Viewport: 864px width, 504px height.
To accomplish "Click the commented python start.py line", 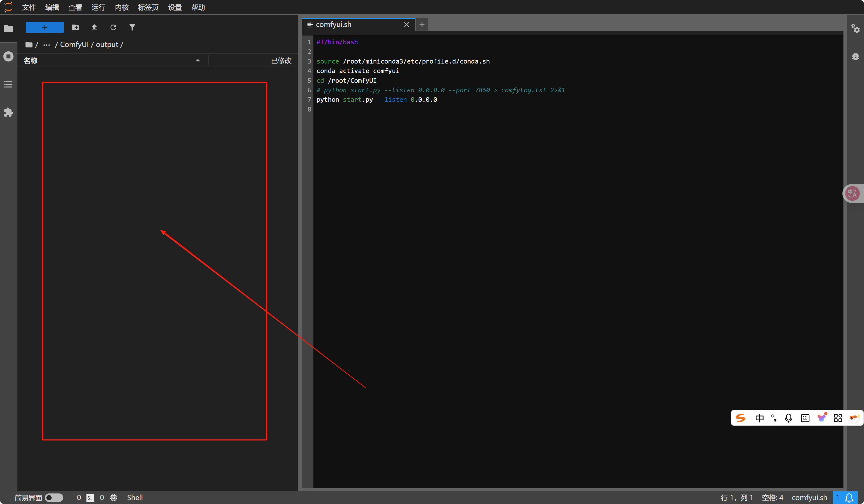I will 441,90.
